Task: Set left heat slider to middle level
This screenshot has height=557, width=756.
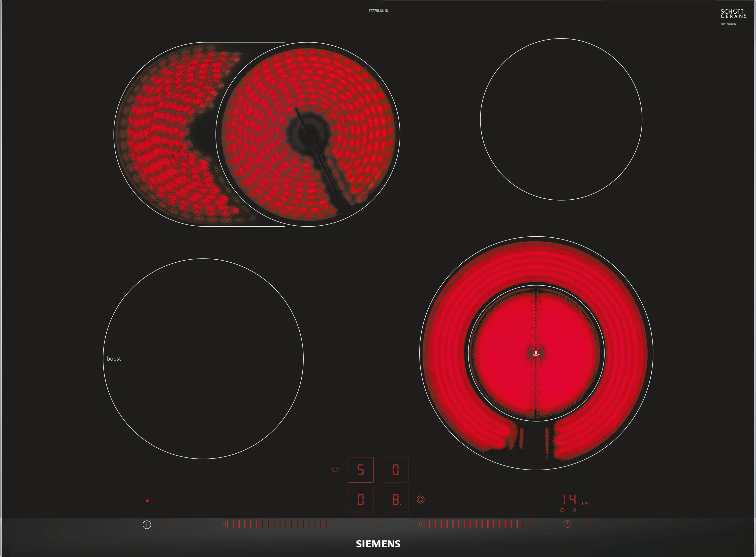Action: tap(280, 524)
